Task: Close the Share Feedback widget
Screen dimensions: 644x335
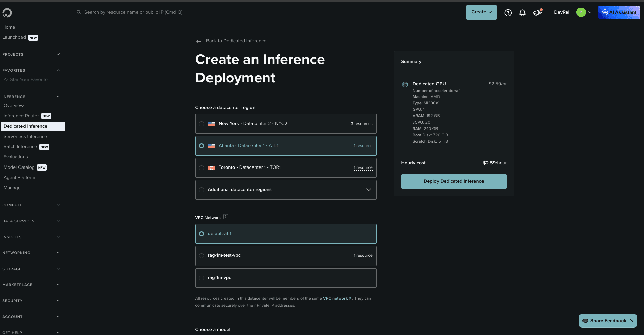Action: (632, 321)
